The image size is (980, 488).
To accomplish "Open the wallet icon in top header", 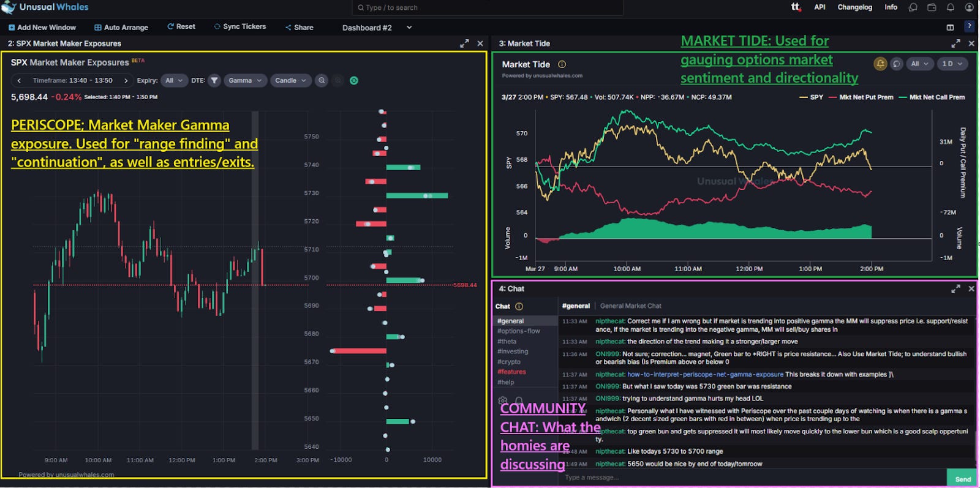I will pyautogui.click(x=932, y=7).
